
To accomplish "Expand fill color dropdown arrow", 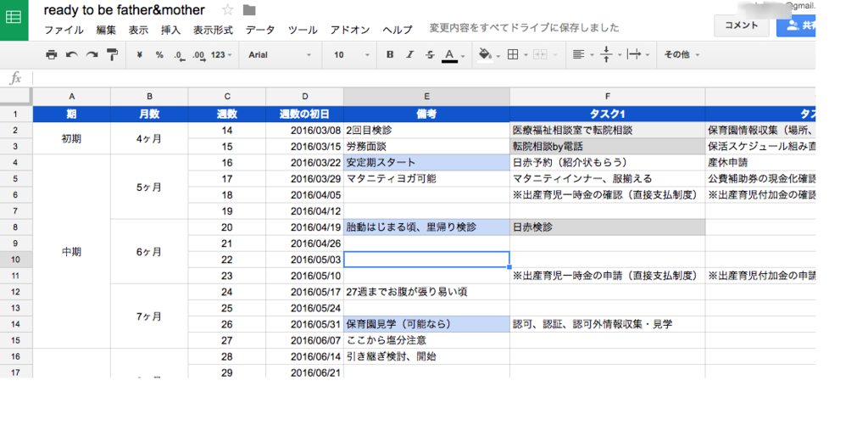I will pos(498,55).
